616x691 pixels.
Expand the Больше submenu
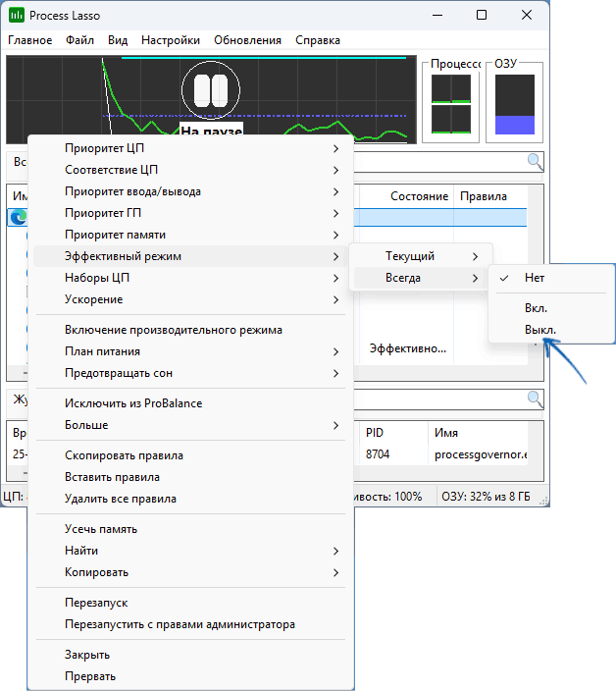point(190,425)
